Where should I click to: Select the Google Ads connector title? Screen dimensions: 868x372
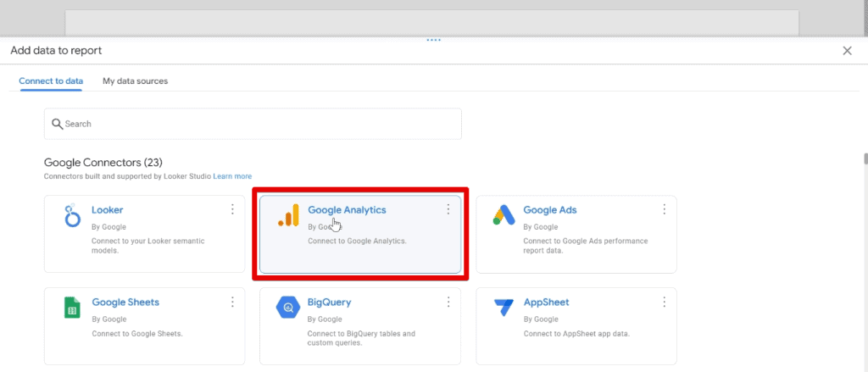(550, 210)
